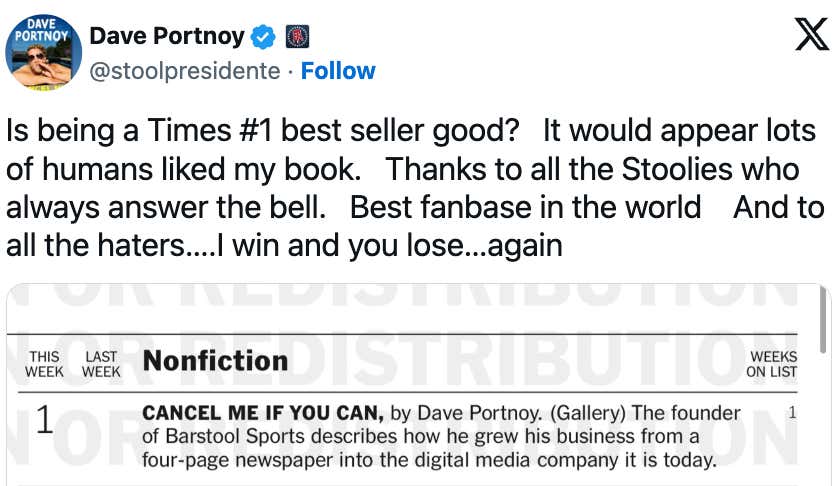Click the rank number 1 in list
The image size is (840, 486).
44,419
